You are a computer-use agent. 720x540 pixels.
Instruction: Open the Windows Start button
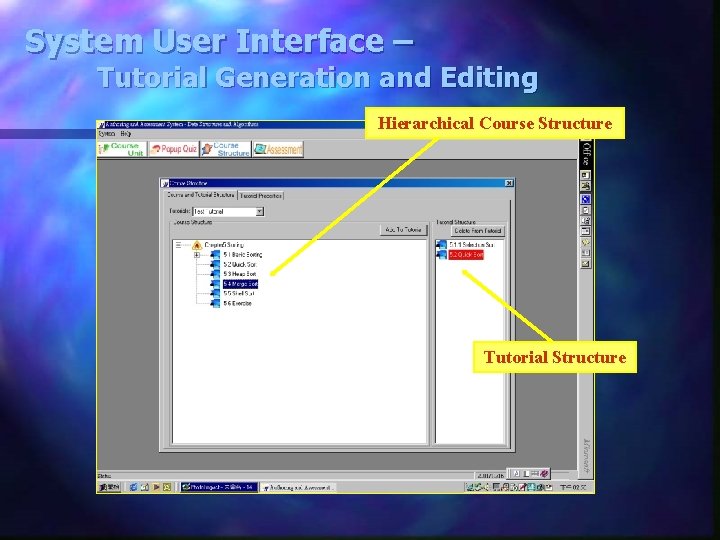[109, 487]
